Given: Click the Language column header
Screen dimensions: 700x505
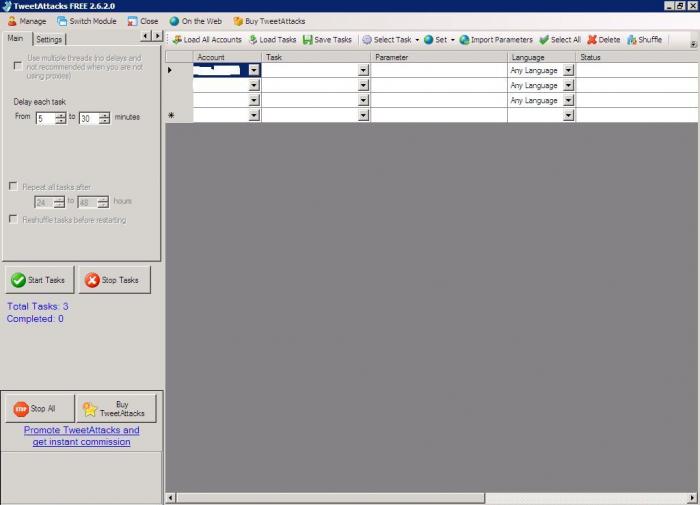Looking at the screenshot, I should 542,57.
